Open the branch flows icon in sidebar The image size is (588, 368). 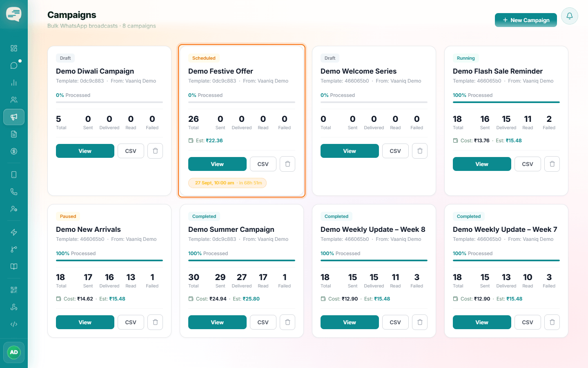14,249
